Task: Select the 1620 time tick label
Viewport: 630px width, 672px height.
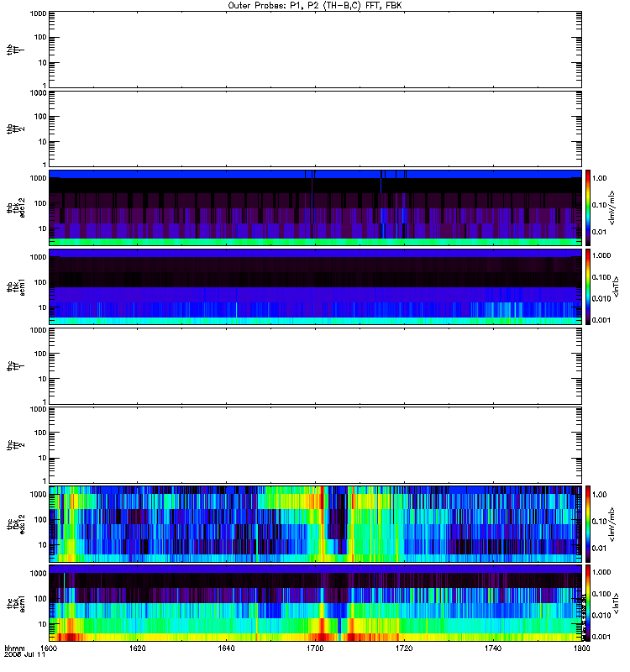Action: [x=137, y=648]
